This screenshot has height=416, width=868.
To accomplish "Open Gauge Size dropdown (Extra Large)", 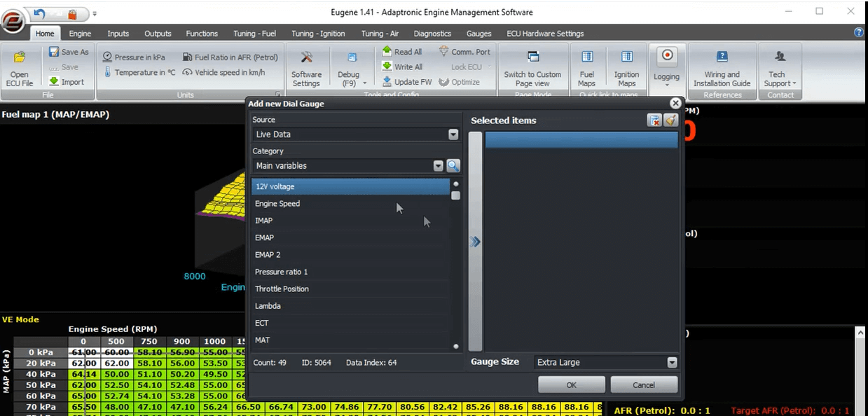I will pyautogui.click(x=673, y=363).
